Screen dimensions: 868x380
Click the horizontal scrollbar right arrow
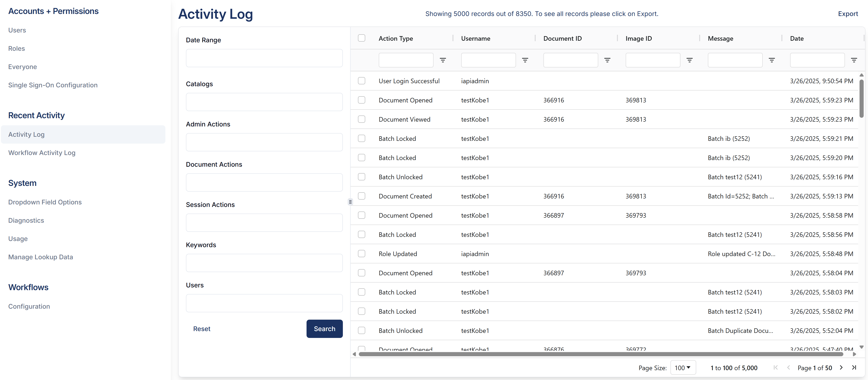tap(854, 354)
